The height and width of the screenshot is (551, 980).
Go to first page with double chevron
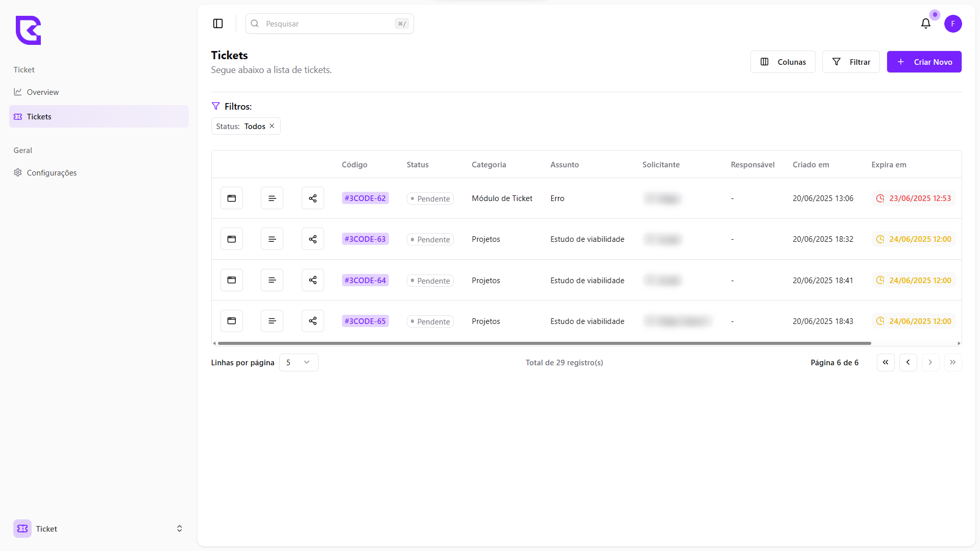tap(885, 362)
